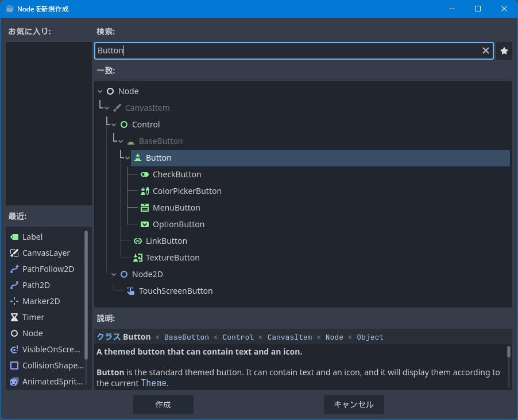The height and width of the screenshot is (420, 518).
Task: Click the CanvasLayer icon in recent list
Action: click(14, 253)
